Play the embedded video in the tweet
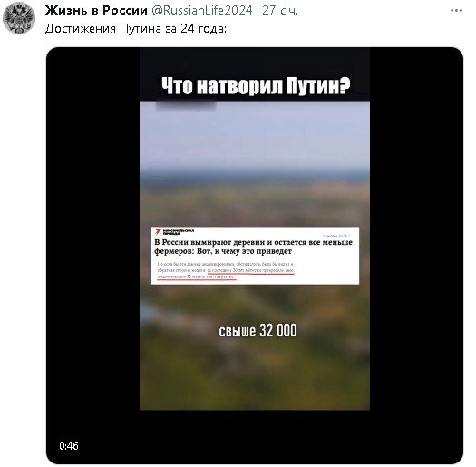The image size is (476, 467). [255, 256]
